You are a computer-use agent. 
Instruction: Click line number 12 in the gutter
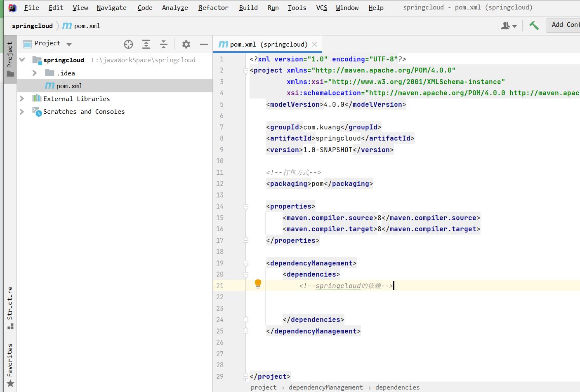pos(220,183)
